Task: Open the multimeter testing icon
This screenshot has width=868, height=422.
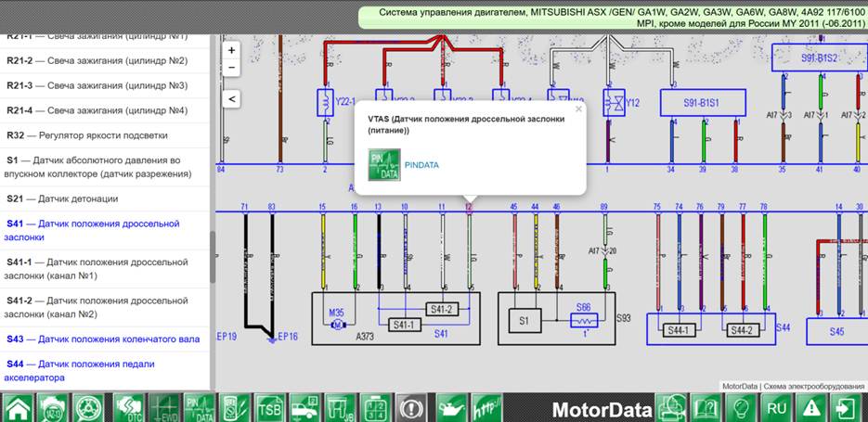Action: coord(234,409)
